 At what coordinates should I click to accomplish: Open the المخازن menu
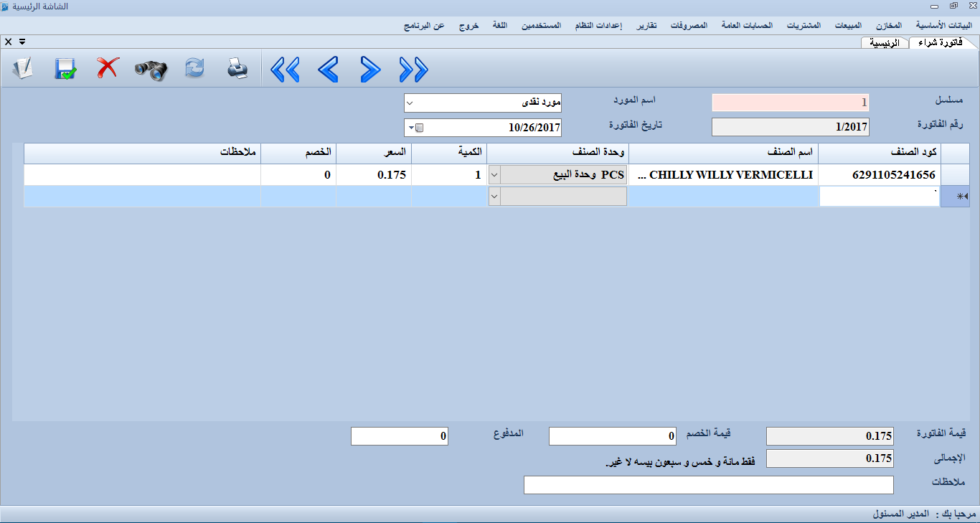pos(889,25)
